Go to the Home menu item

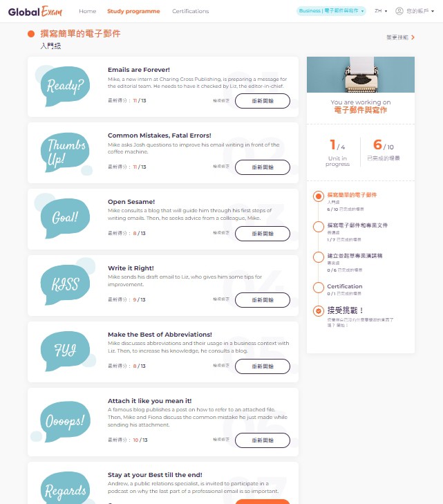pyautogui.click(x=87, y=11)
